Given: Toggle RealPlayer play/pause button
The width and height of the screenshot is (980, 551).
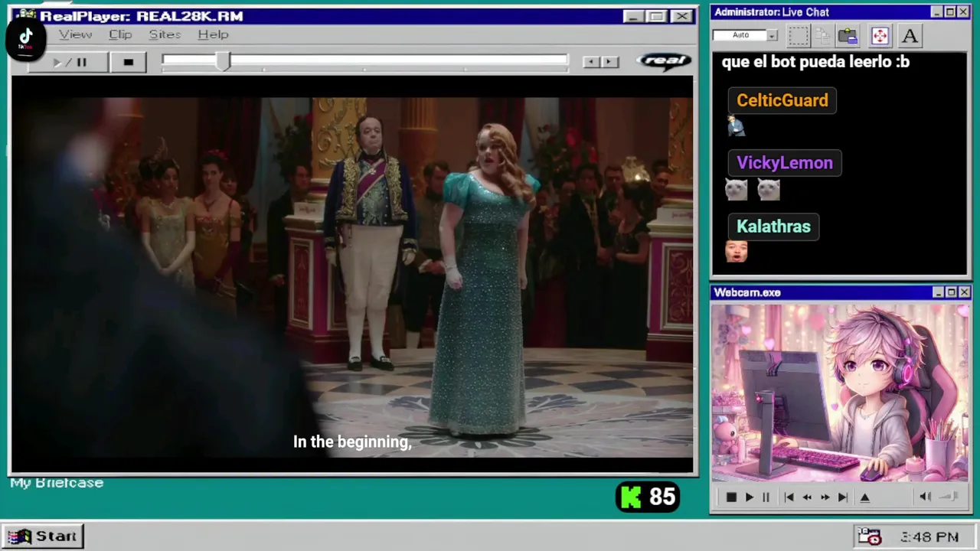Looking at the screenshot, I should [69, 62].
